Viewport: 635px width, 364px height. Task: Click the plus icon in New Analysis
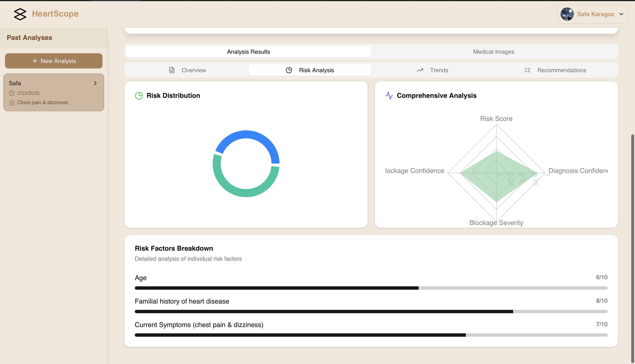click(x=35, y=61)
